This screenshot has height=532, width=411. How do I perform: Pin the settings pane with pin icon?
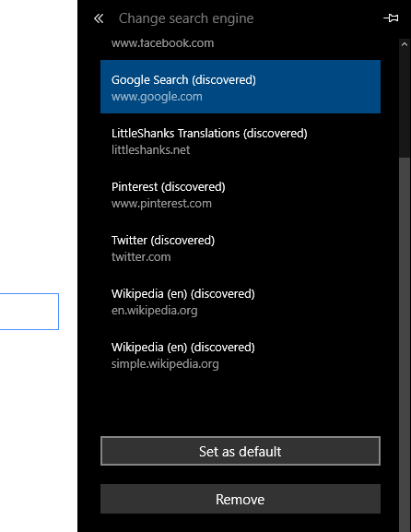coord(391,18)
